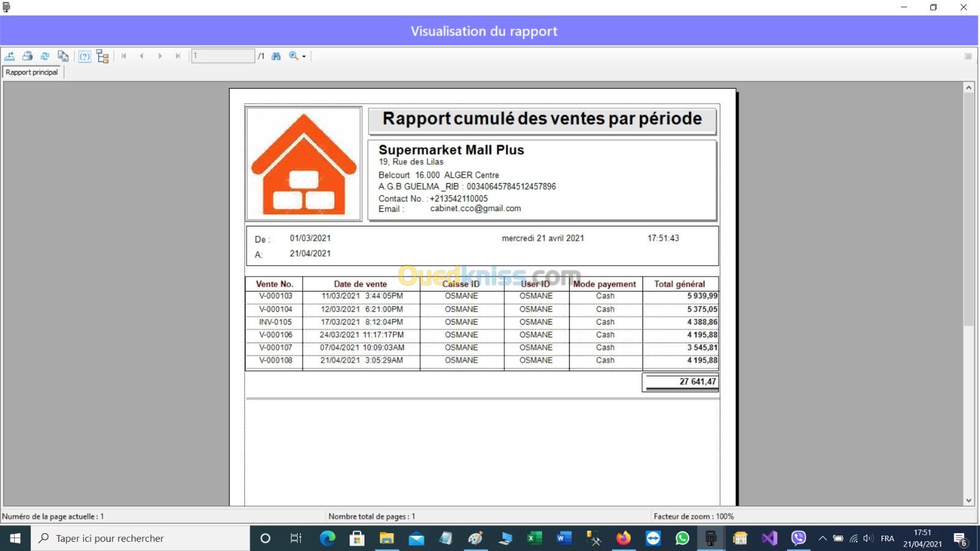The height and width of the screenshot is (551, 980).
Task: Toggle the parameter panel button
Action: coord(85,57)
